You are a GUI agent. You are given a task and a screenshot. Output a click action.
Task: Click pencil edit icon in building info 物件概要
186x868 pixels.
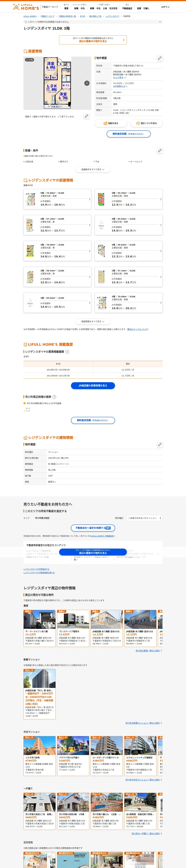point(160,444)
